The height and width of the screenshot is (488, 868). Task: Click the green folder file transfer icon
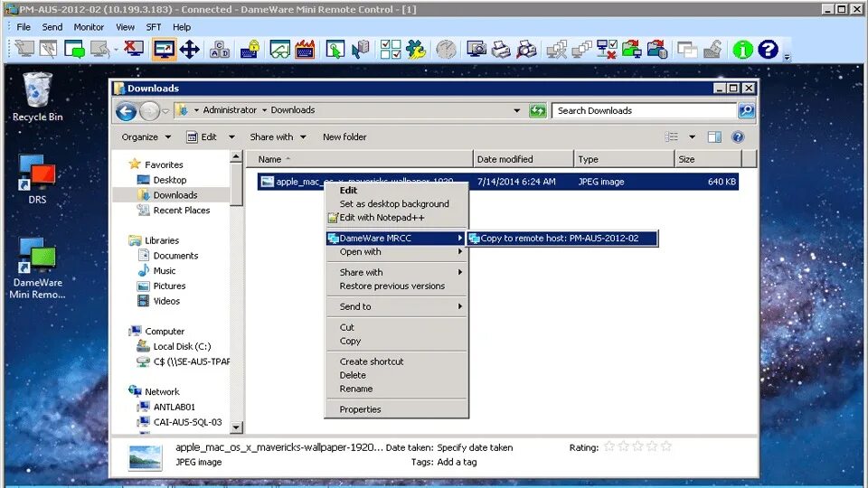(632, 50)
